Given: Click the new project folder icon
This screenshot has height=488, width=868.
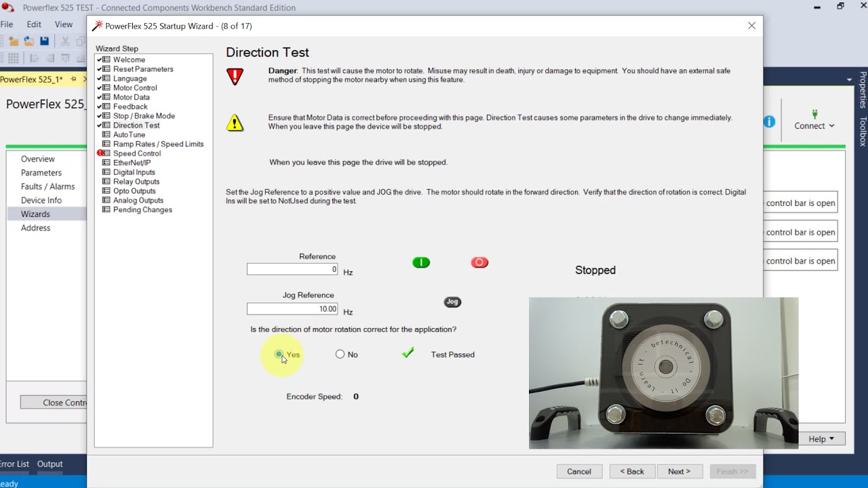Looking at the screenshot, I should click(x=14, y=41).
